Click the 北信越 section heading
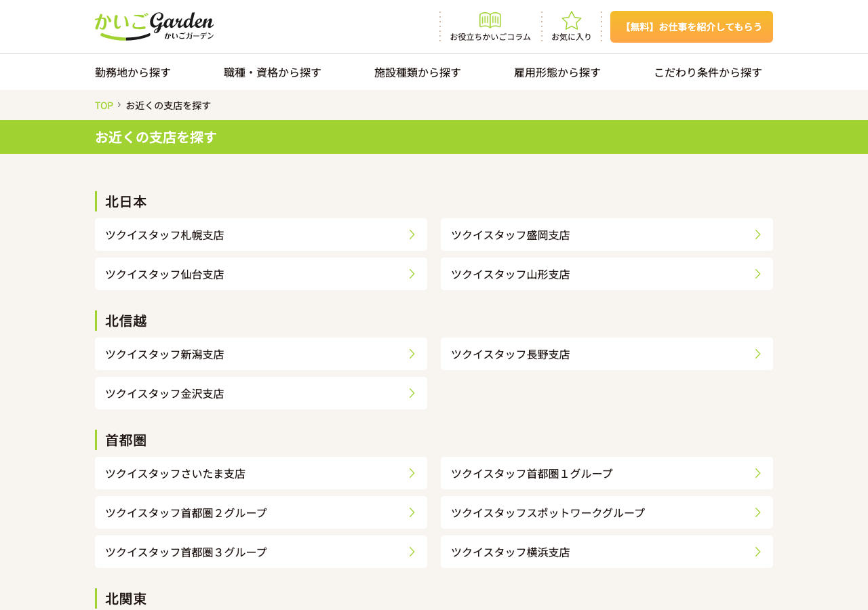 click(126, 321)
